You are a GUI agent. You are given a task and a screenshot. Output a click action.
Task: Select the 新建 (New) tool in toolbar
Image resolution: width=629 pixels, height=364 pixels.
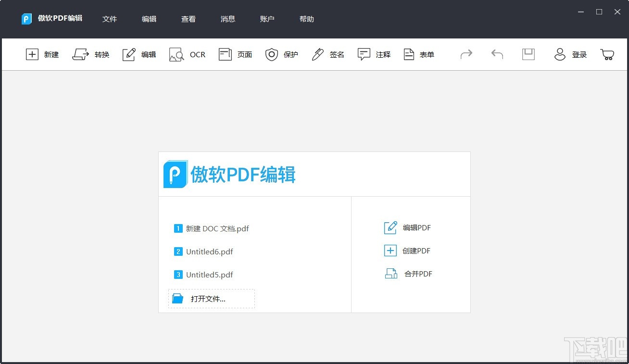click(42, 54)
